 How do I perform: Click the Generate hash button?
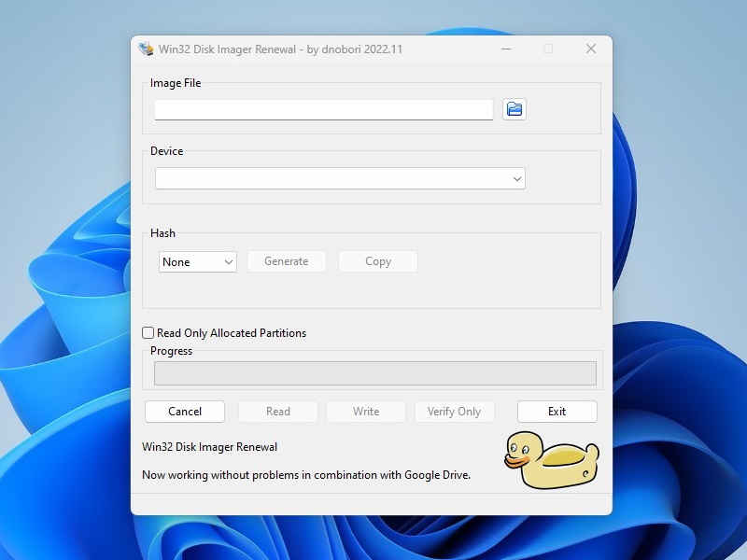[x=287, y=261]
